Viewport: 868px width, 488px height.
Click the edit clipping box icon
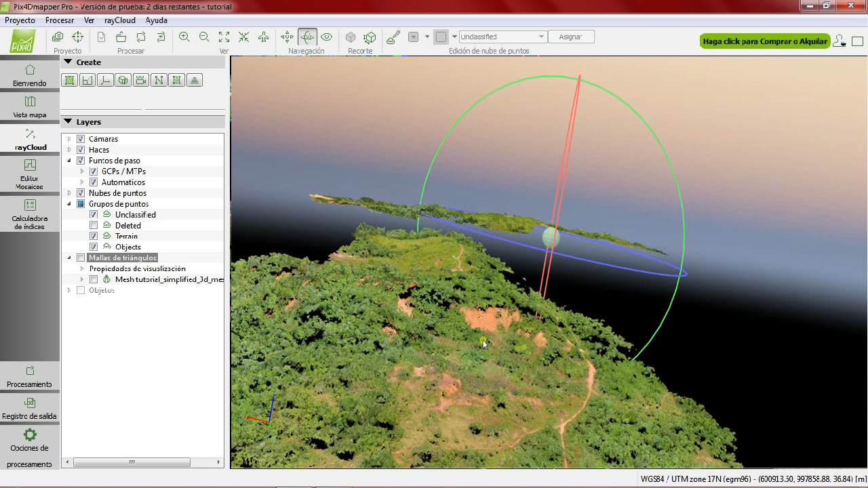[x=370, y=37]
